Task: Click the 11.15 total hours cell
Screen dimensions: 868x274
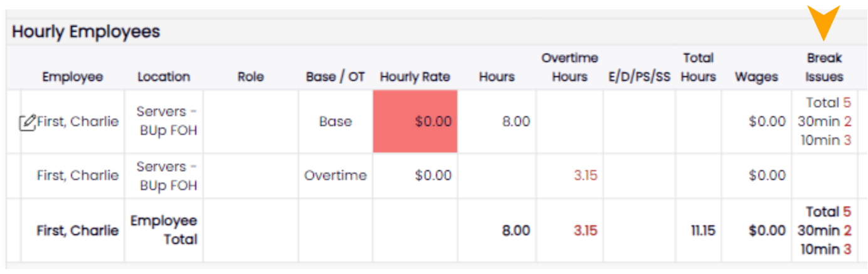Action: pyautogui.click(x=703, y=231)
